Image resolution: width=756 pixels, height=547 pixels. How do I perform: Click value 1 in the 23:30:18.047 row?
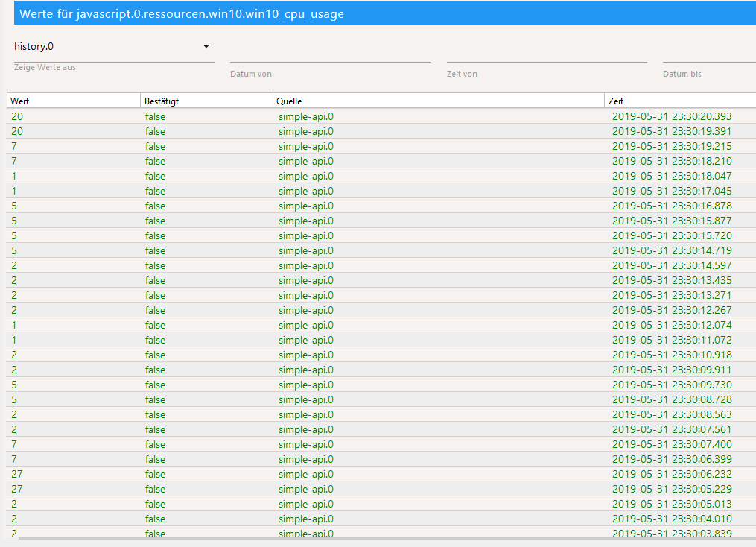14,176
